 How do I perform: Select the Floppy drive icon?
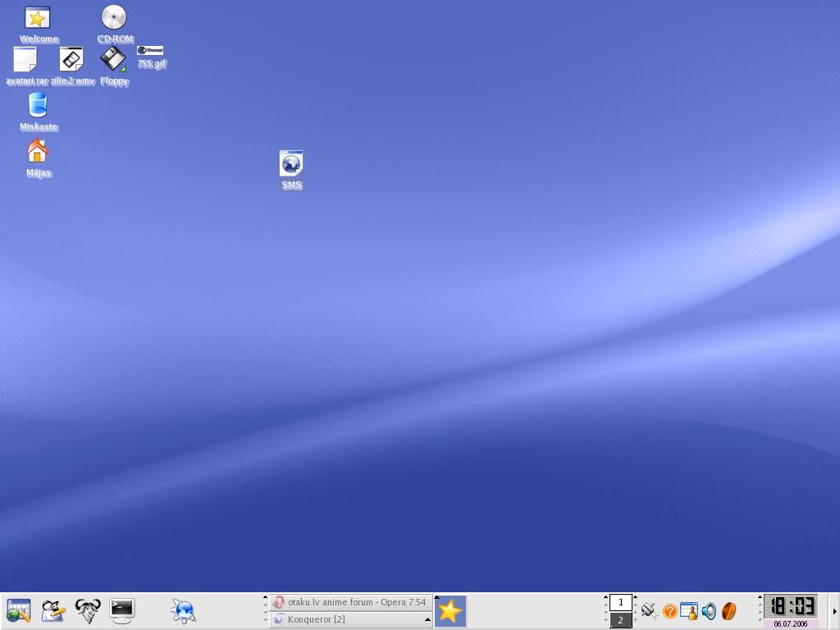(x=113, y=59)
